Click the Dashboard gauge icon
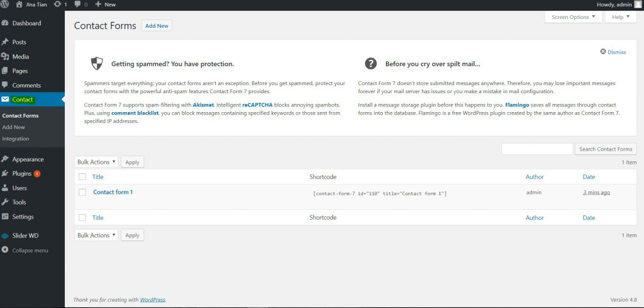The height and width of the screenshot is (308, 644). click(x=5, y=23)
